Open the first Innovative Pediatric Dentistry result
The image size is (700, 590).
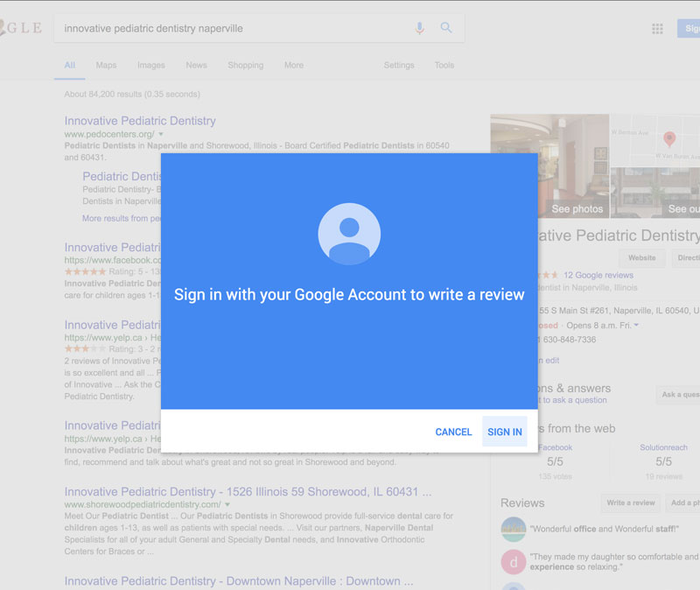tap(140, 121)
